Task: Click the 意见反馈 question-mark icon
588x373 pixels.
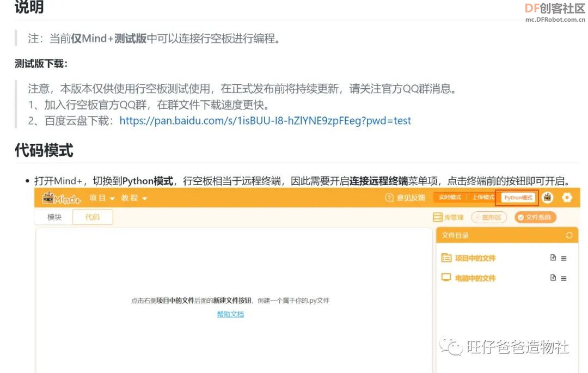Action: click(x=389, y=198)
